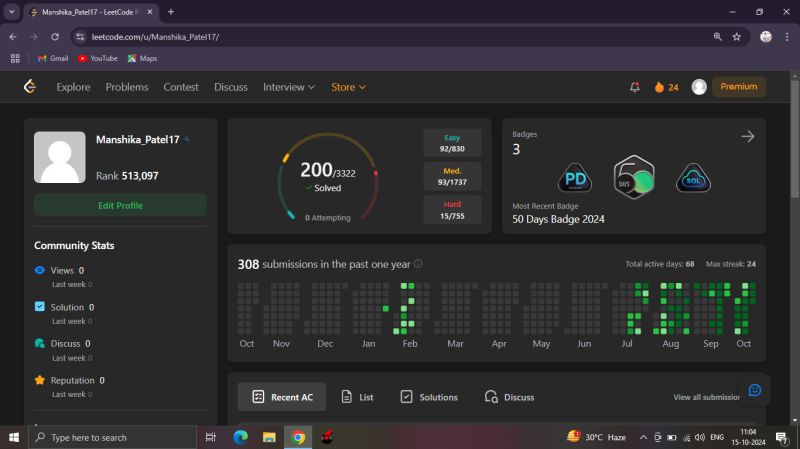Click the profile picture placeholder
The width and height of the screenshot is (800, 449).
pyautogui.click(x=60, y=157)
